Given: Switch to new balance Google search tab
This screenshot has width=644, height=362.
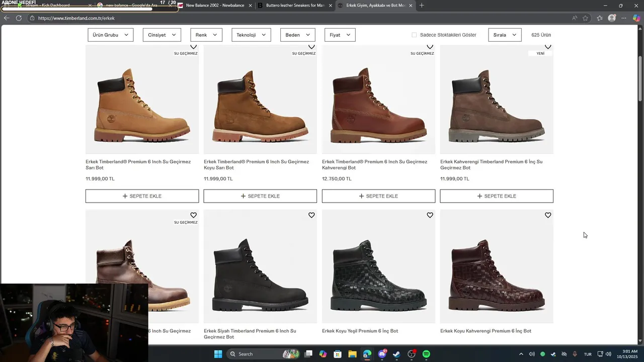Looking at the screenshot, I should (134, 6).
